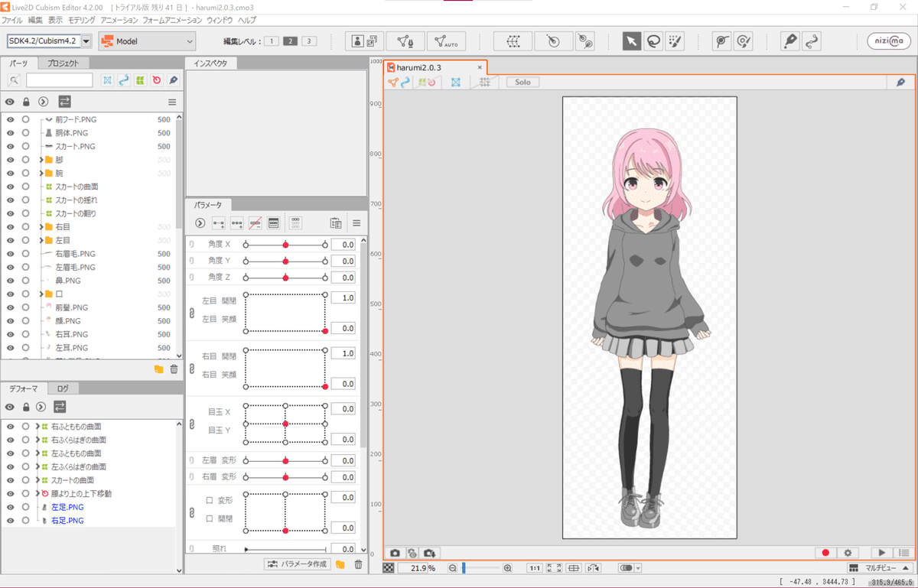The height and width of the screenshot is (588, 918).
Task: Click the delete keys parameter icon
Action: point(256,223)
